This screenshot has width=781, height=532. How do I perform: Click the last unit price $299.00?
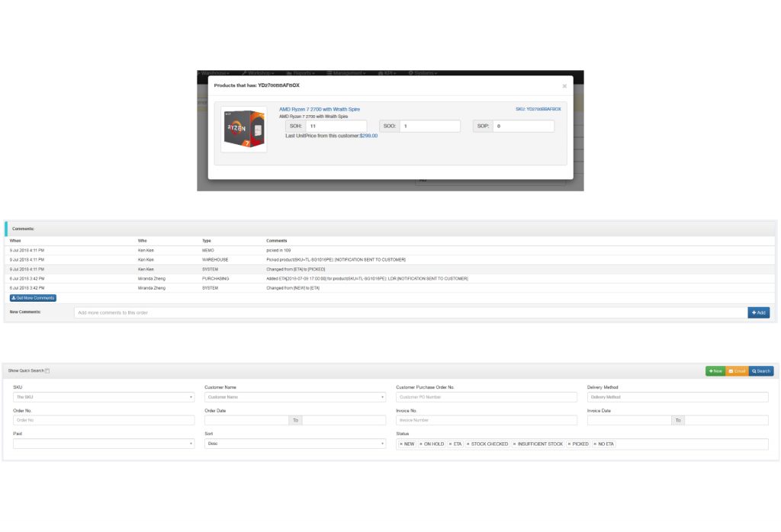[x=368, y=136]
